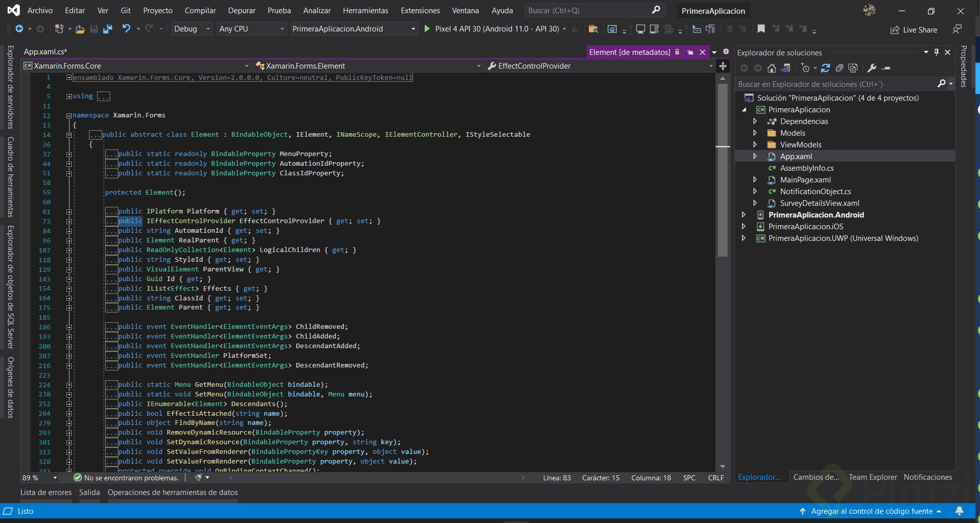This screenshot has height=523, width=980.
Task: Expand the PrimeraAplicacion.Android project node
Action: pos(744,215)
